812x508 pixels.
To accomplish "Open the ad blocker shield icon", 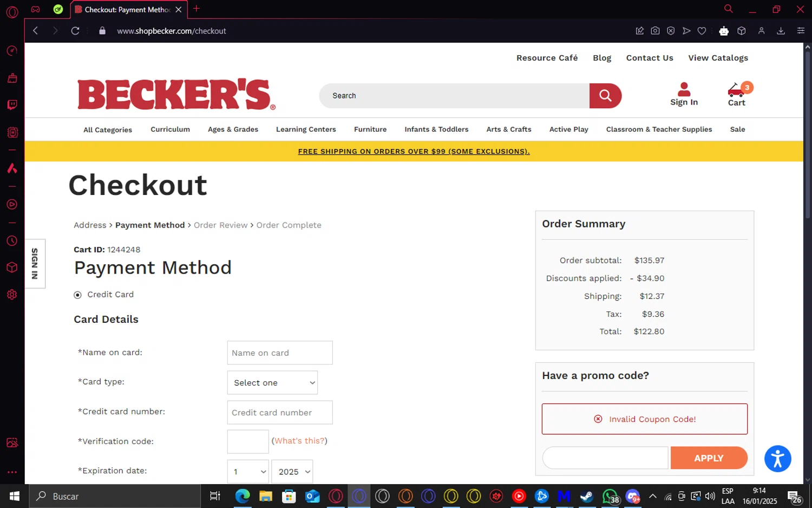I will click(671, 31).
